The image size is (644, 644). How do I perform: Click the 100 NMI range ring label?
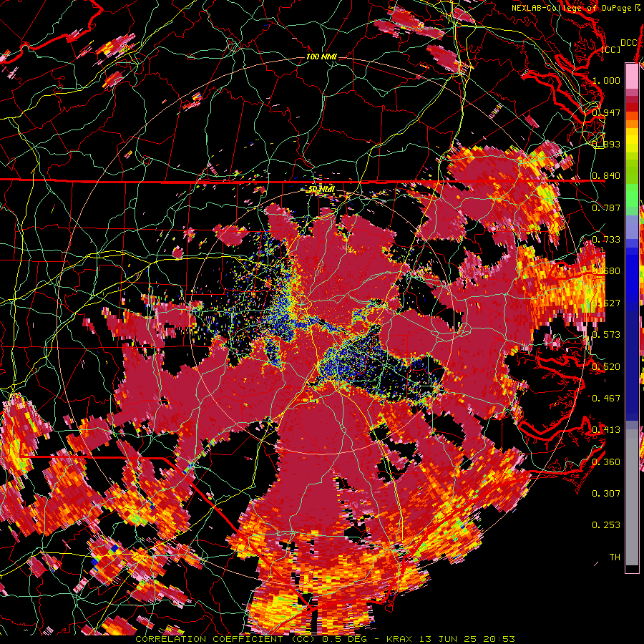coord(321,57)
